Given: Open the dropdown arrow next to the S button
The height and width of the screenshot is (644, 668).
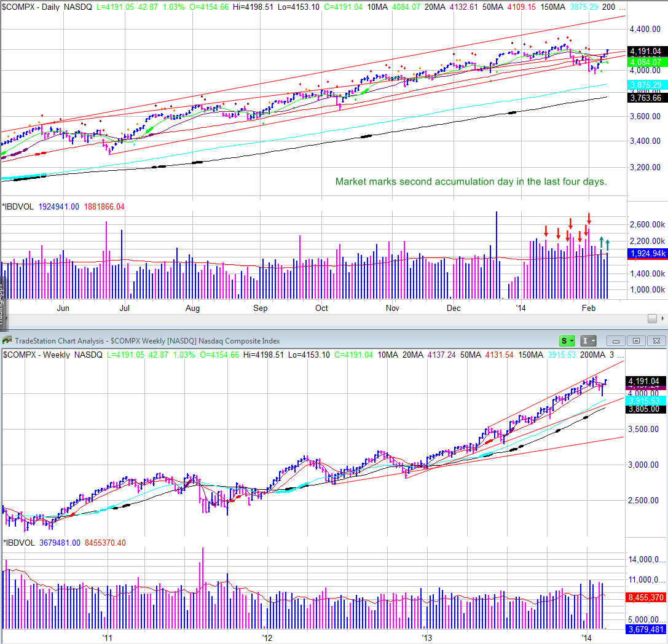Looking at the screenshot, I should click(x=570, y=340).
